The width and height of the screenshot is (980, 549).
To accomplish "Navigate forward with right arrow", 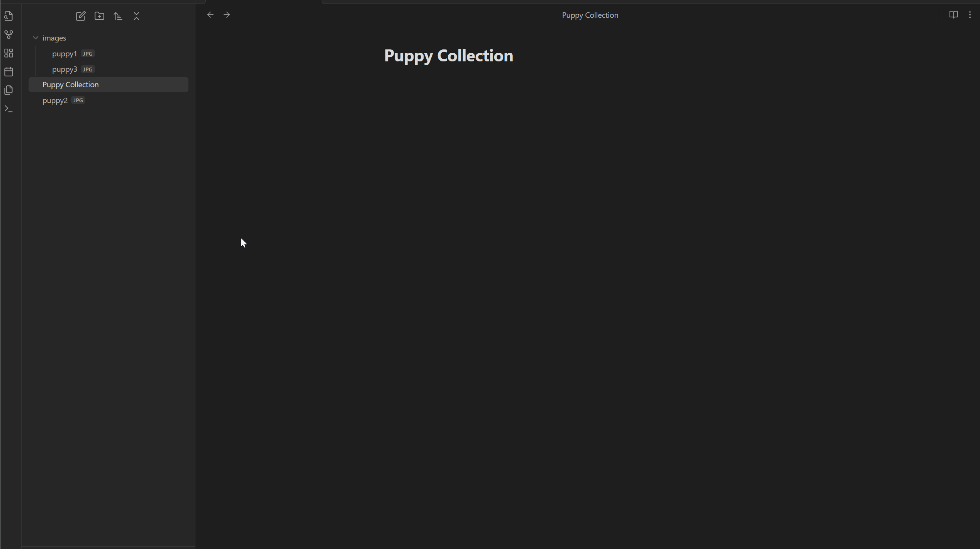I will 227,15.
